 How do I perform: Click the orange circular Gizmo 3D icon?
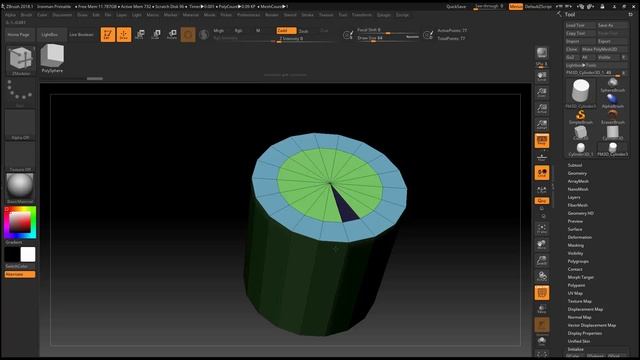(x=188, y=35)
